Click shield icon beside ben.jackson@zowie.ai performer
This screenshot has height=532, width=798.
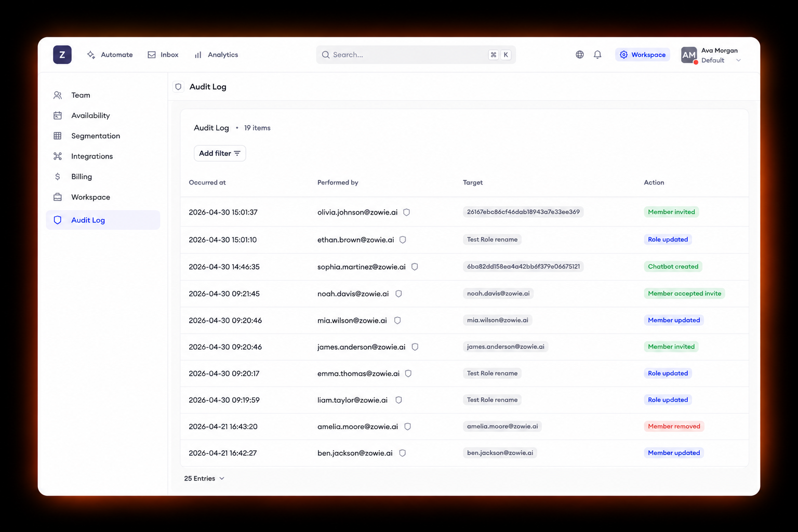pyautogui.click(x=402, y=453)
